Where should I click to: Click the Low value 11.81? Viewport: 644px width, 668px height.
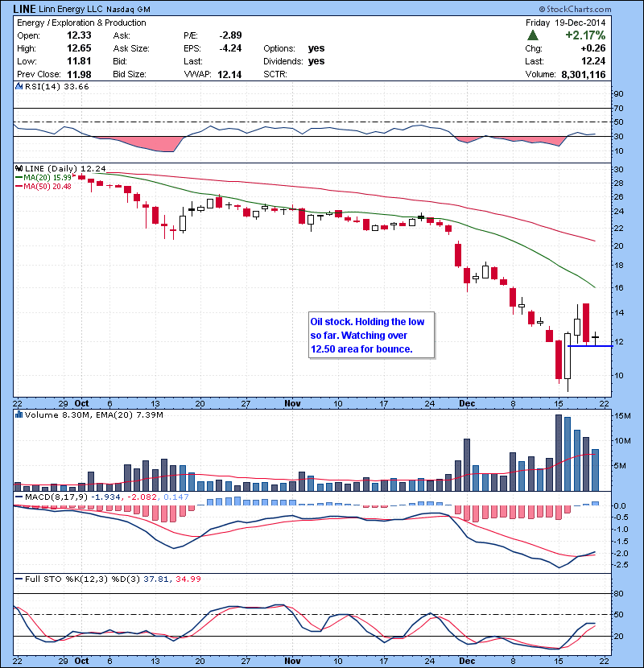pos(79,61)
